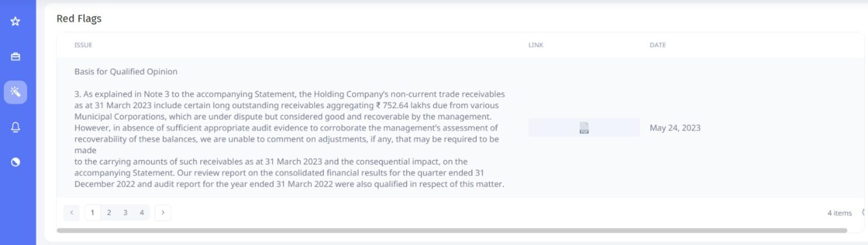Click the "Basis for Qualified Opinion" text
868x245 pixels.
click(x=126, y=72)
